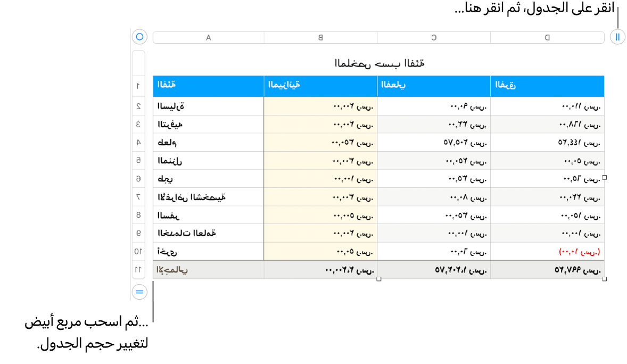The width and height of the screenshot is (627, 364).
Task: Select row 9 header number
Action: (x=138, y=233)
